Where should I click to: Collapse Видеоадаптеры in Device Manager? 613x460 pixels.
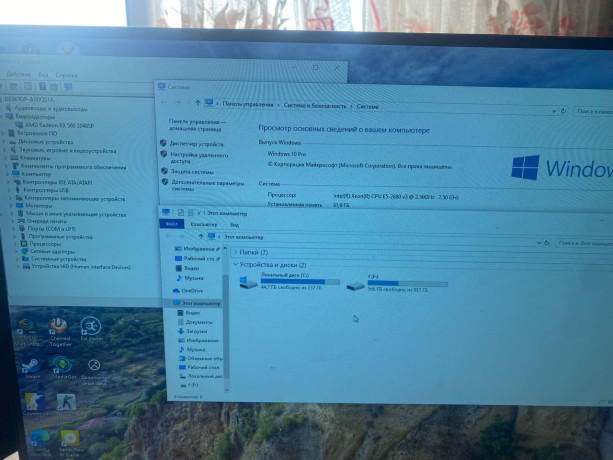point(2,116)
